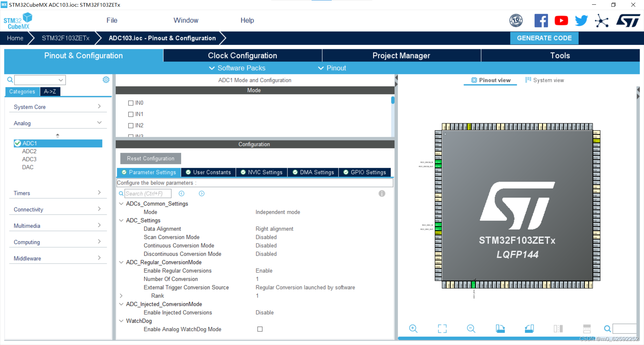Click the pin search magnifier icon
This screenshot has height=345, width=644.
click(607, 329)
